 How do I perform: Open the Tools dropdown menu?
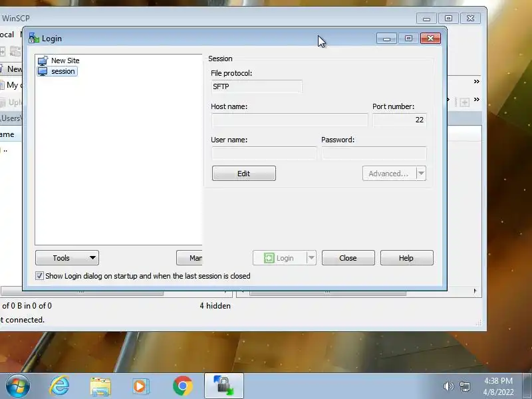67,258
